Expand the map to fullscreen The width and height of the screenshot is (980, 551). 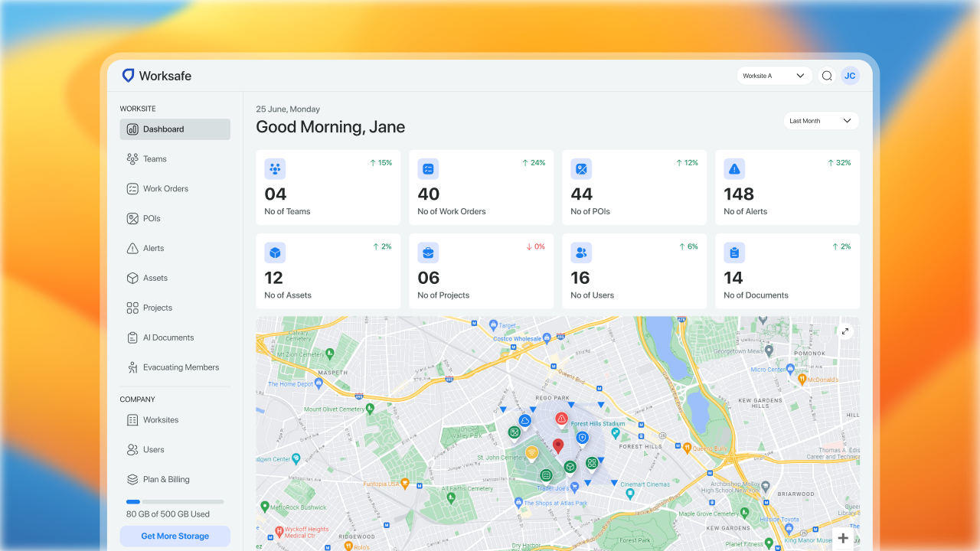[845, 331]
